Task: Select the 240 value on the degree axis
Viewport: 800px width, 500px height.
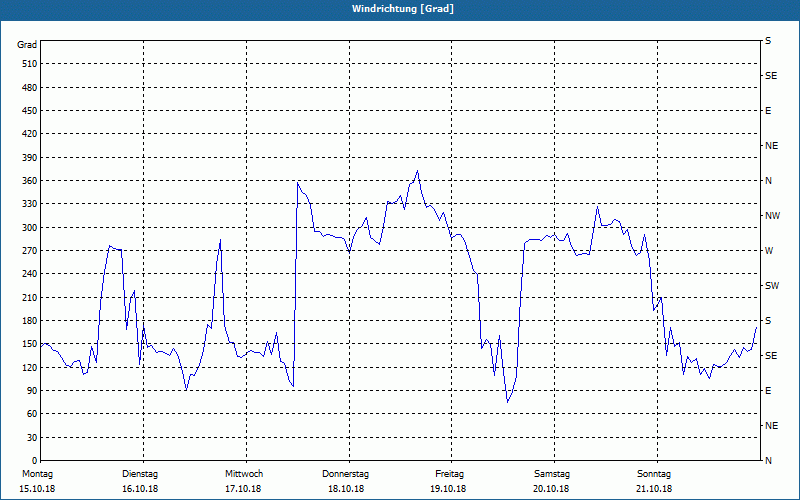Action: click(x=30, y=273)
